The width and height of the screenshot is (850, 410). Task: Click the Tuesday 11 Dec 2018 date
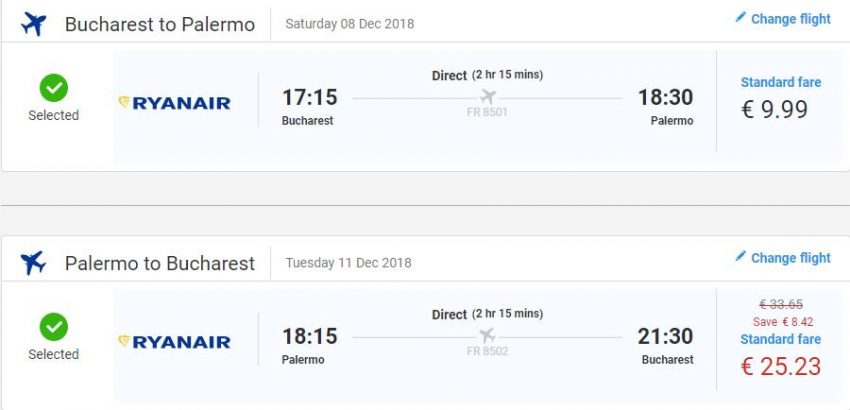348,263
